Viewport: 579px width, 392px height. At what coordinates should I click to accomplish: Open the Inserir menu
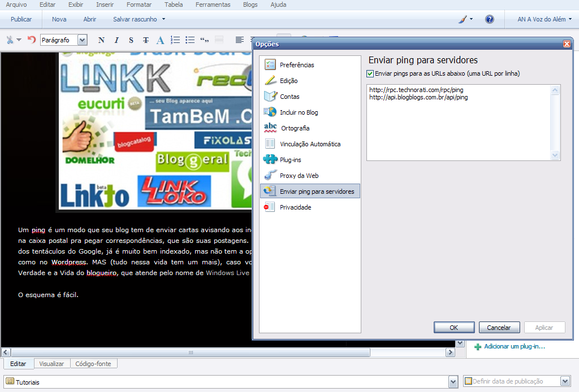click(105, 5)
